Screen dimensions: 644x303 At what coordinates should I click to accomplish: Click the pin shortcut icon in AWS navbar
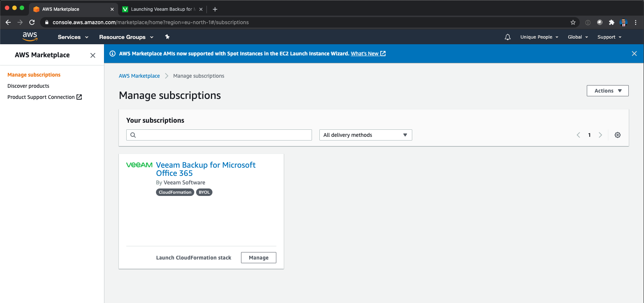coord(167,37)
